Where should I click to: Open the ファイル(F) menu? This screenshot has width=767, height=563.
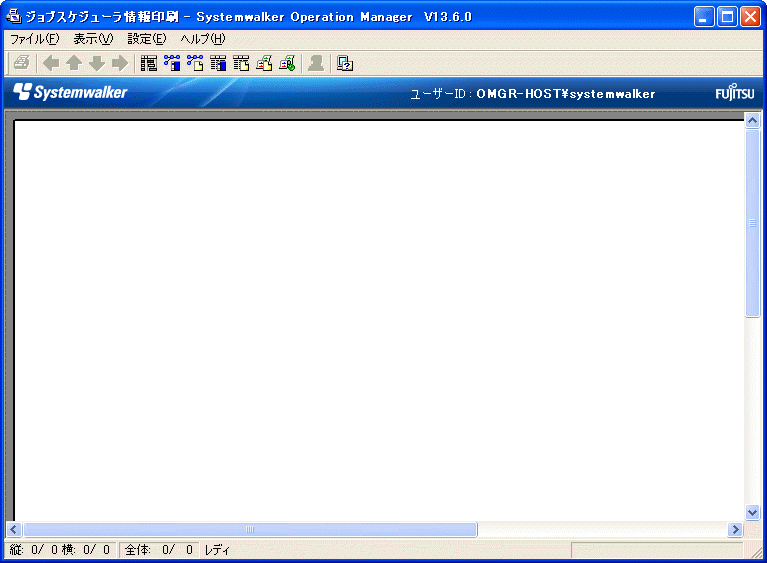[35, 39]
